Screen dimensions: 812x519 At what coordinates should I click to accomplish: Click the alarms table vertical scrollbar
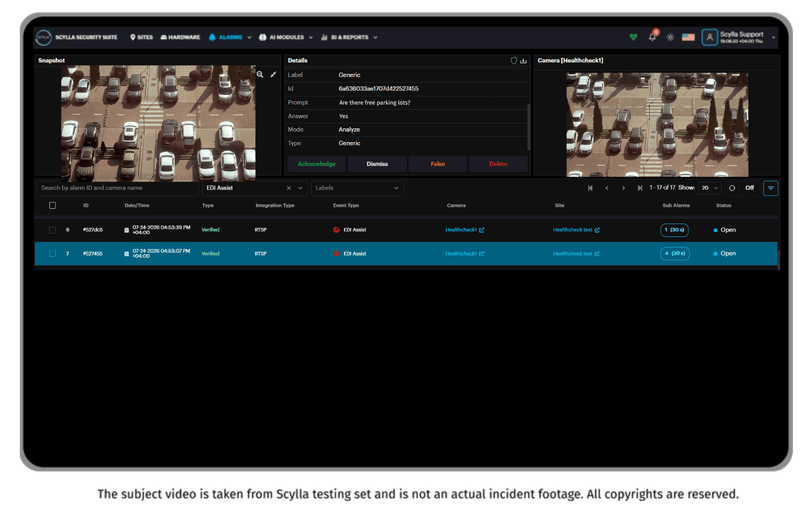(x=778, y=258)
